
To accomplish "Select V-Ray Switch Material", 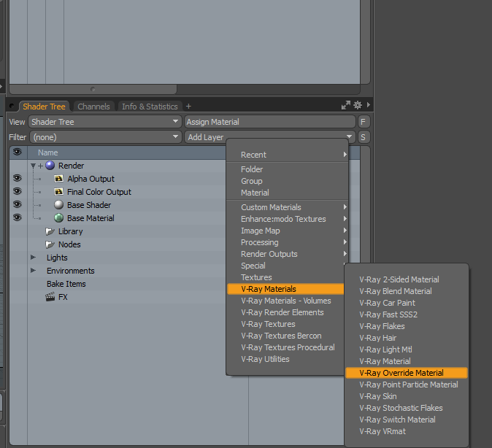I will pos(407,420).
